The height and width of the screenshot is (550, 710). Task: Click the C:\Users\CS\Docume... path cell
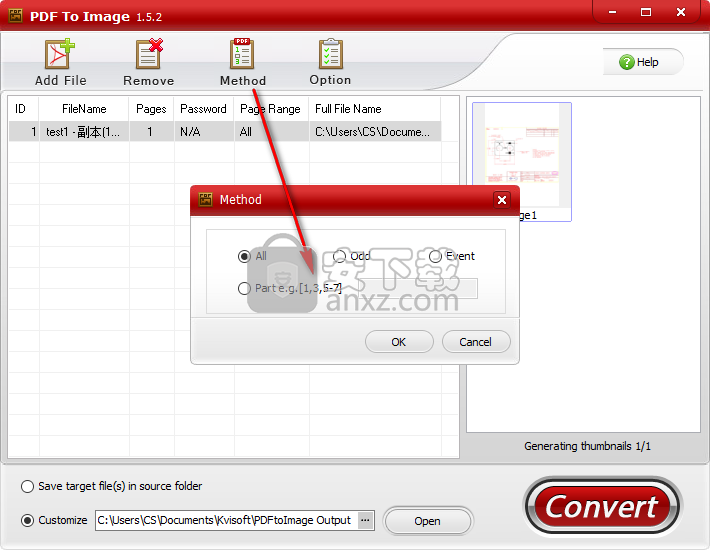click(x=374, y=132)
